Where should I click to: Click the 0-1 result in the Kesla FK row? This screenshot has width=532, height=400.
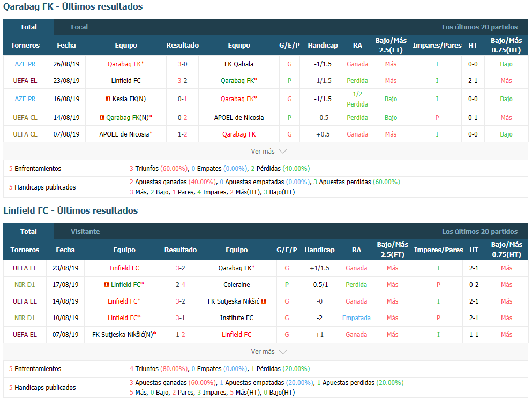click(x=182, y=99)
